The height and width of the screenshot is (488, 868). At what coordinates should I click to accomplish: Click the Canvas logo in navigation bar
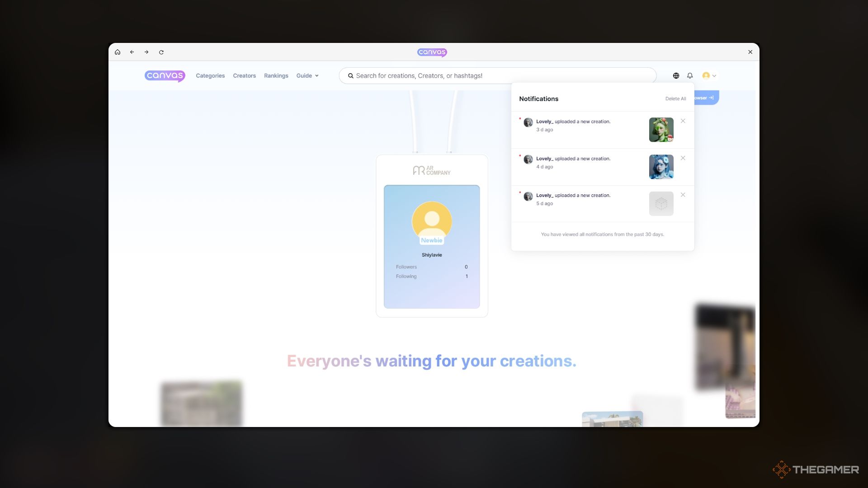pyautogui.click(x=165, y=76)
